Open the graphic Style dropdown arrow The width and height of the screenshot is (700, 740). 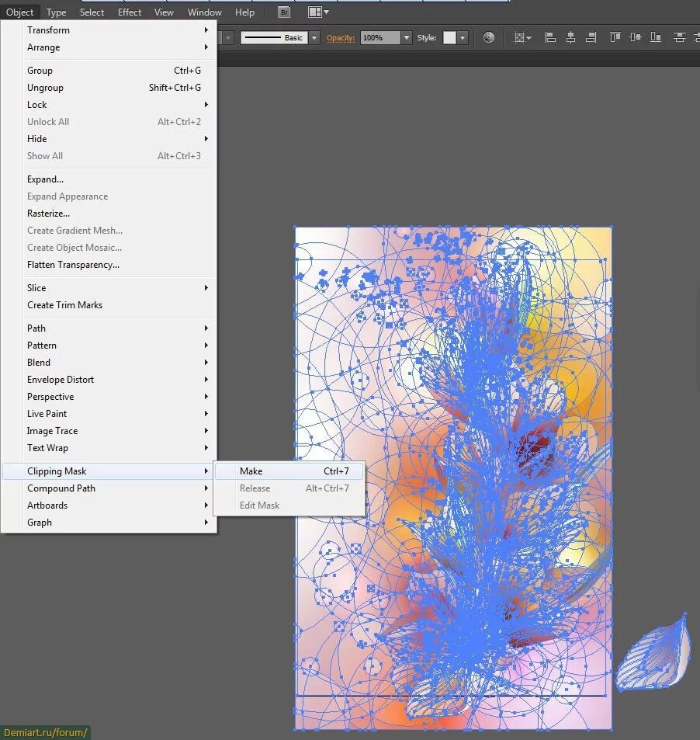coord(463,38)
